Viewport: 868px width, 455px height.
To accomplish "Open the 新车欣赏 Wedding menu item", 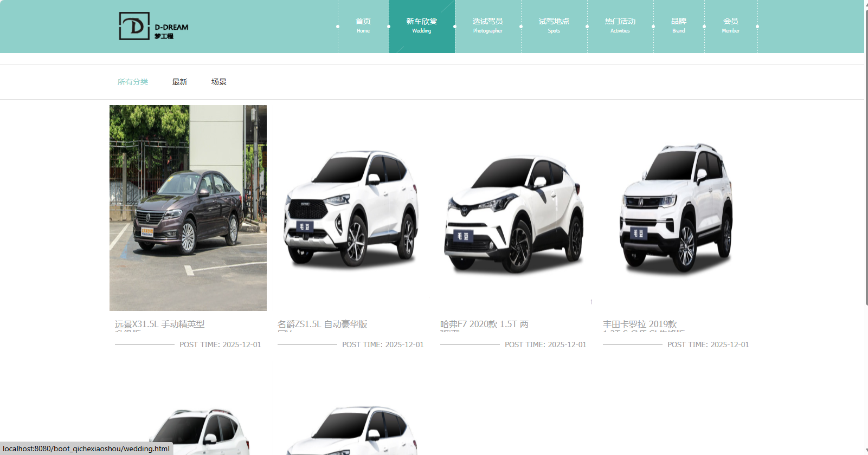I will pyautogui.click(x=422, y=26).
